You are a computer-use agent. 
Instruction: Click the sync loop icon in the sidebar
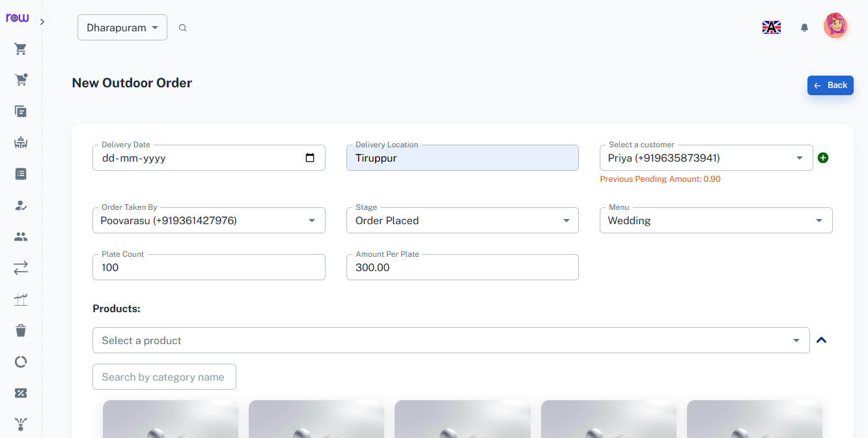point(20,362)
